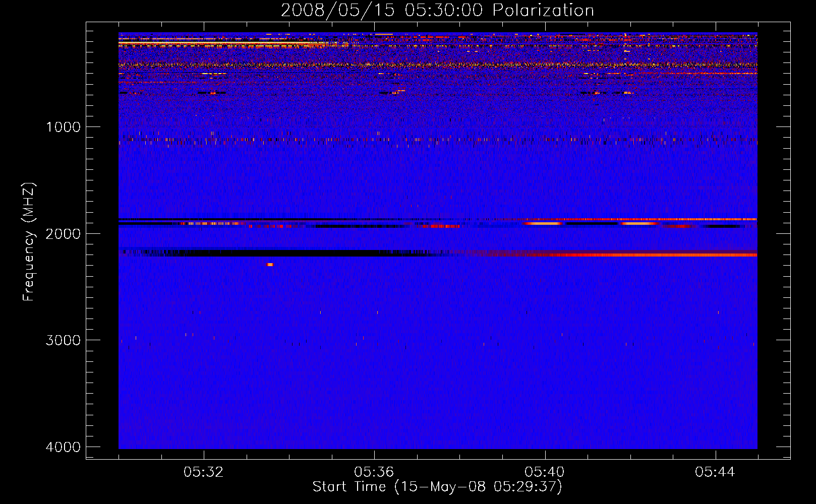Screen dimensions: 816x504
Task: Click the 05:44 time tick label
Action: [x=715, y=472]
